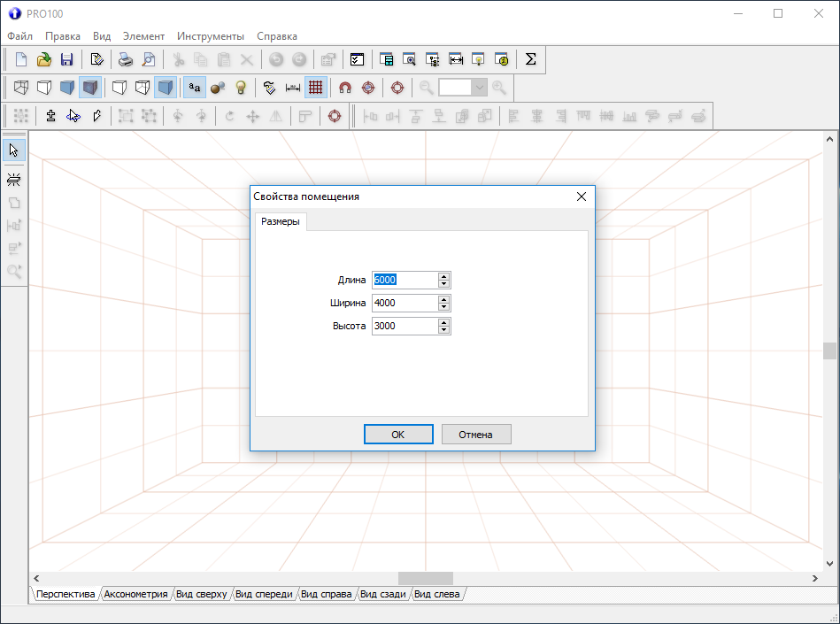Toggle the red grid display button

(x=316, y=88)
